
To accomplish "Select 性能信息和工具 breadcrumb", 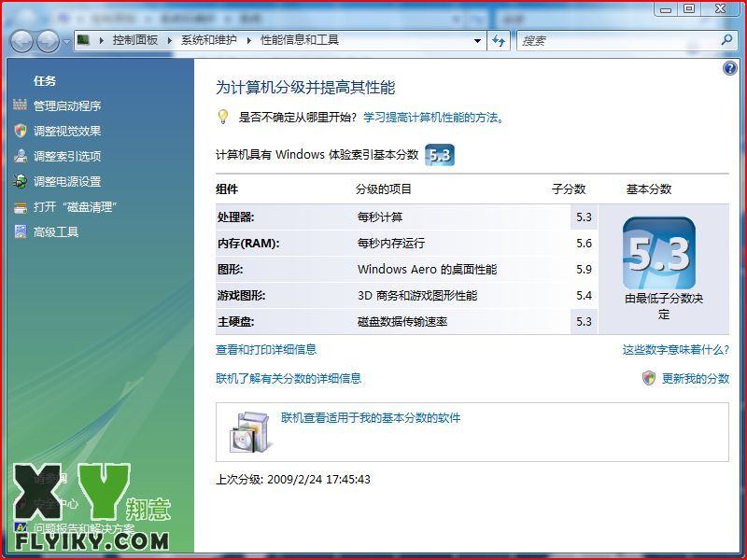I will [x=299, y=40].
